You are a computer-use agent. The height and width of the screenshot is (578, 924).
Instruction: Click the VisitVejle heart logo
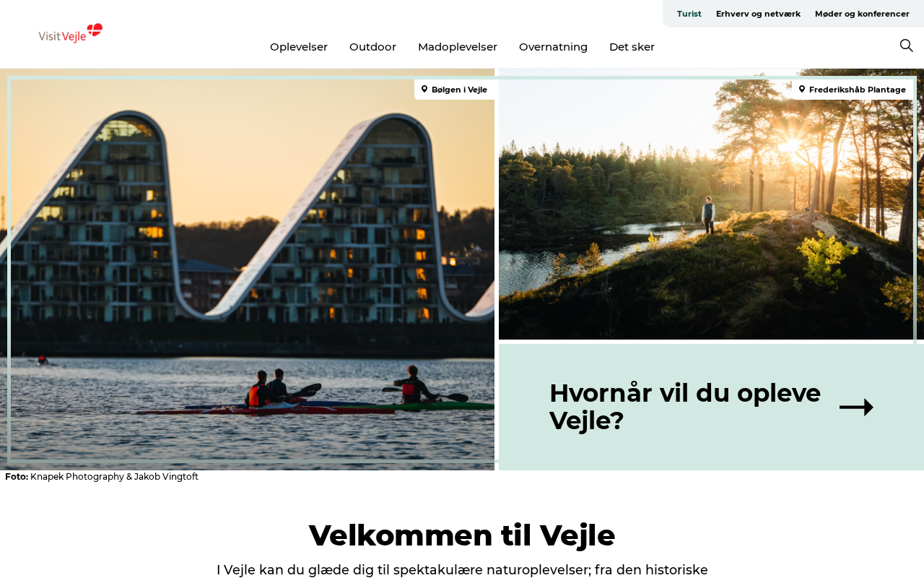point(71,33)
